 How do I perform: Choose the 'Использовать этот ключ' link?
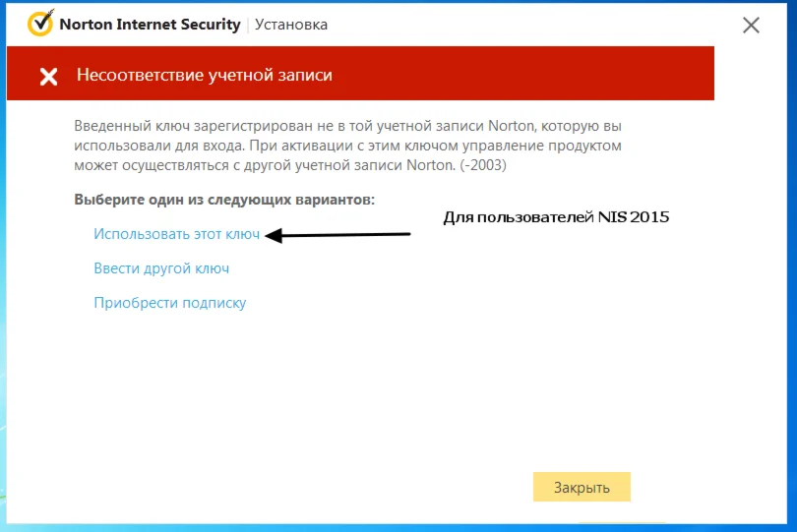coord(176,235)
